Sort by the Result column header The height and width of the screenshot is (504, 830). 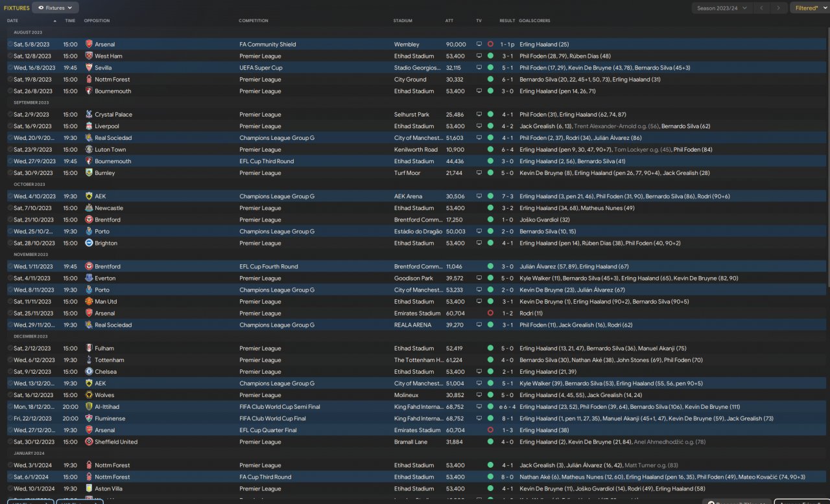click(x=507, y=21)
